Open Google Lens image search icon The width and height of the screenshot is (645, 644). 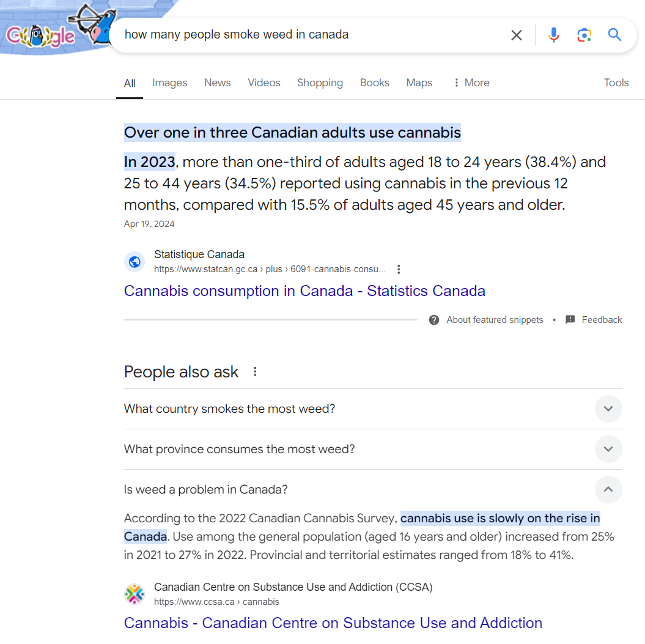pos(584,35)
